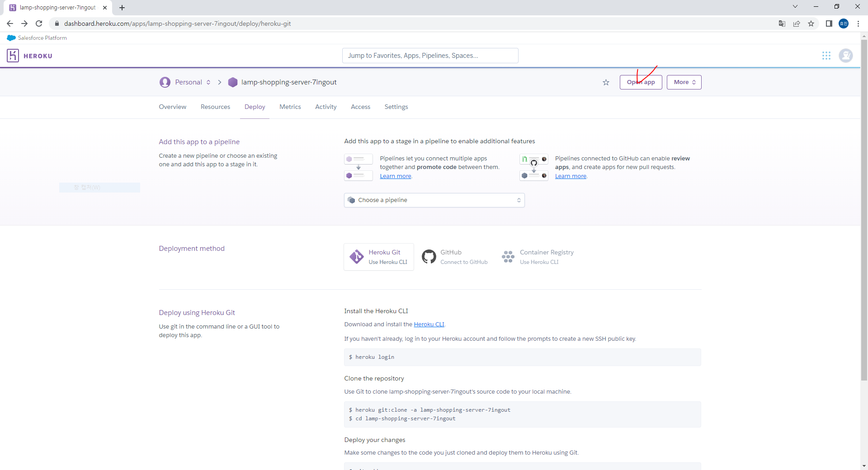
Task: Click Learn more under pipelines description
Action: pos(396,176)
